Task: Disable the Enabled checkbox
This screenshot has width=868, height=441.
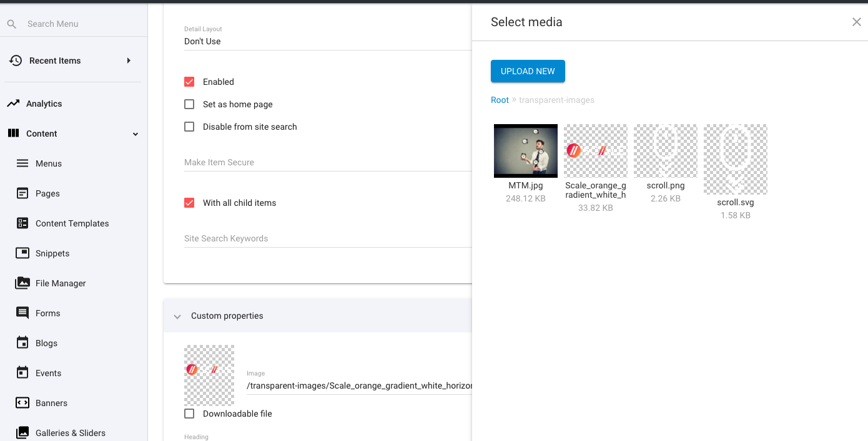Action: coord(189,82)
